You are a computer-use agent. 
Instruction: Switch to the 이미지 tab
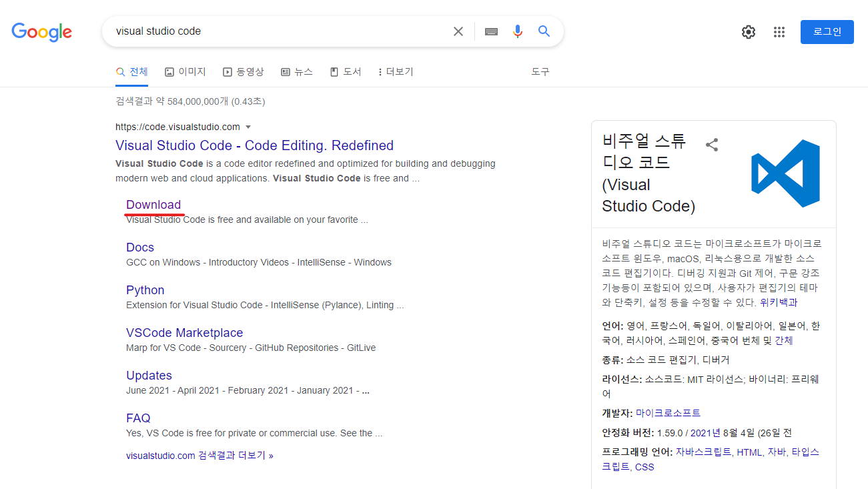point(185,72)
